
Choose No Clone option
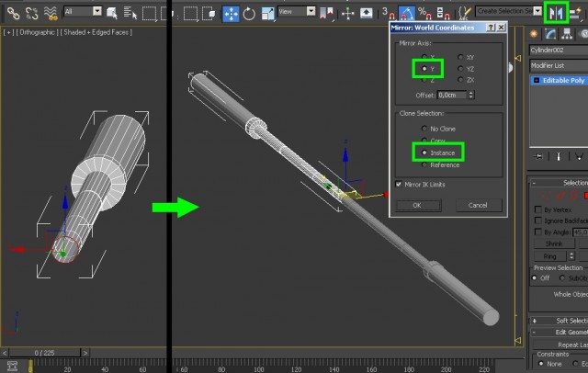click(424, 129)
